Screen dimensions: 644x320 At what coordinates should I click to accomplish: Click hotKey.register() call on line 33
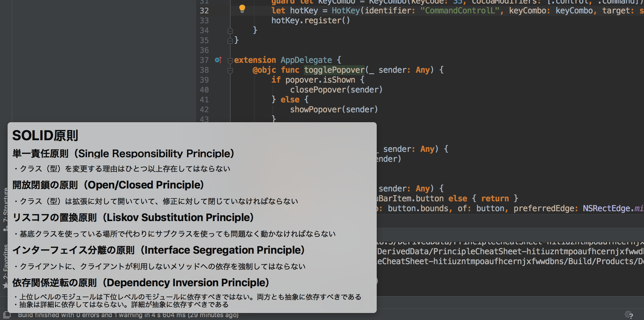pos(310,21)
